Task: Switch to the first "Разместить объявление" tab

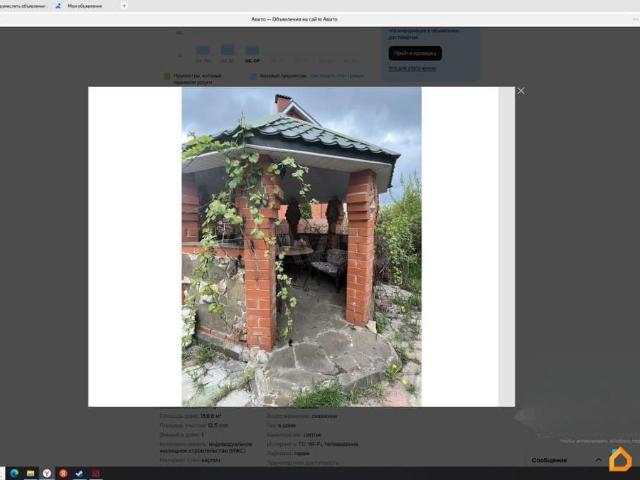Action: (x=24, y=6)
